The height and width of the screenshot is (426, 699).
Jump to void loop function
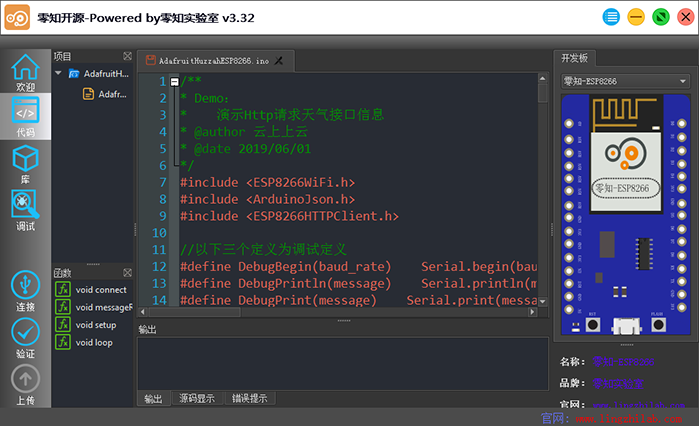point(94,343)
